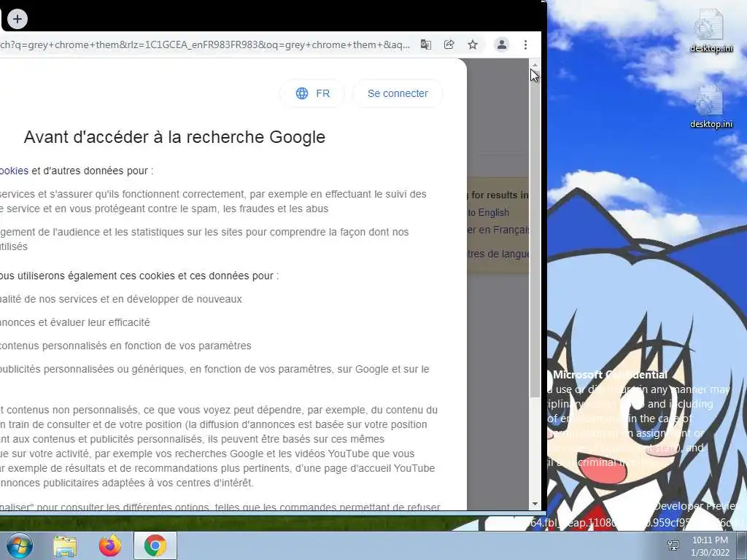Click the address bar URL text

(205, 44)
